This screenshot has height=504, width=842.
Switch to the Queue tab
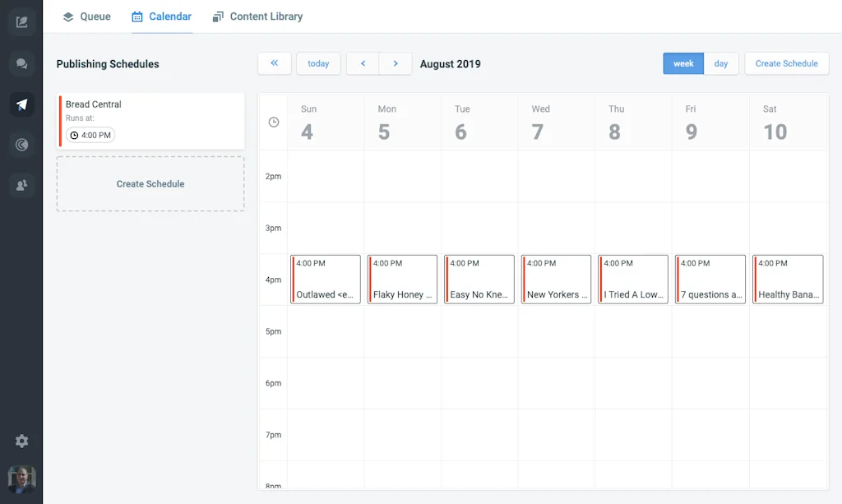point(86,16)
